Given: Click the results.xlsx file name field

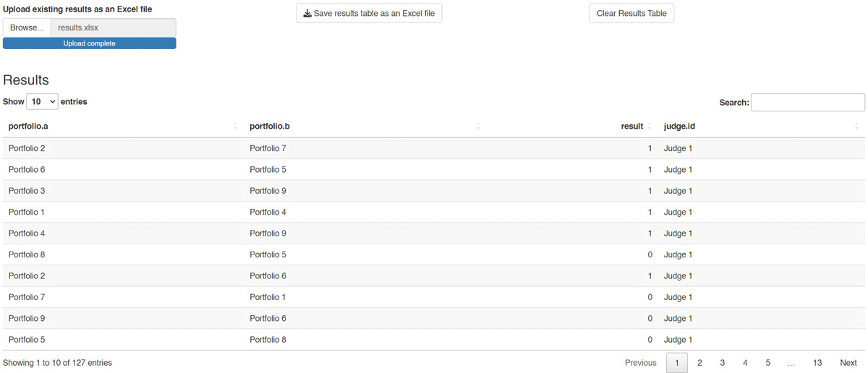Looking at the screenshot, I should click(x=113, y=27).
